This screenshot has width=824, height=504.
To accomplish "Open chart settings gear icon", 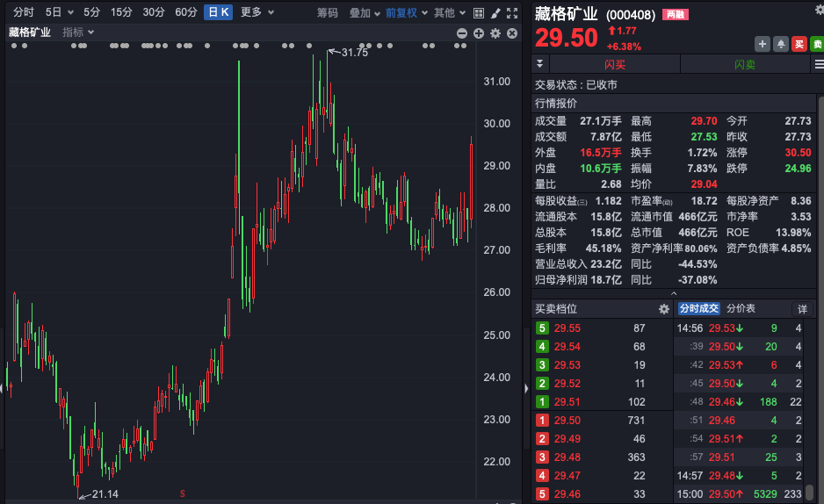I will [x=495, y=33].
